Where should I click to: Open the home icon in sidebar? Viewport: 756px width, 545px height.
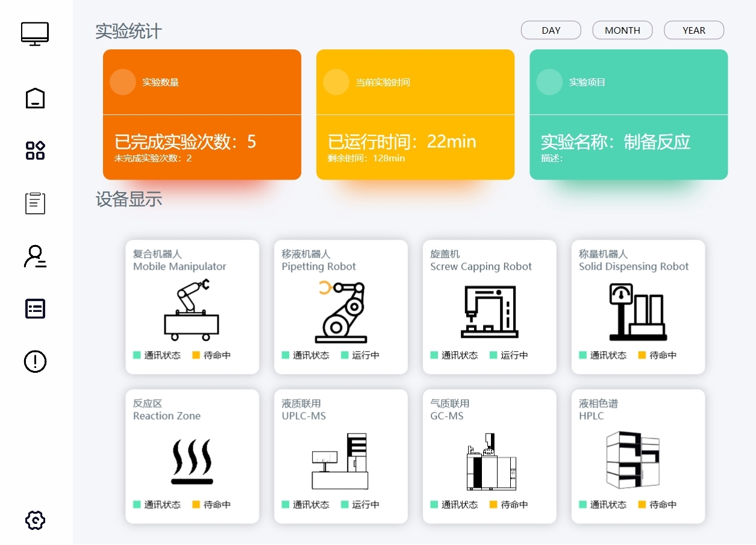[x=35, y=98]
